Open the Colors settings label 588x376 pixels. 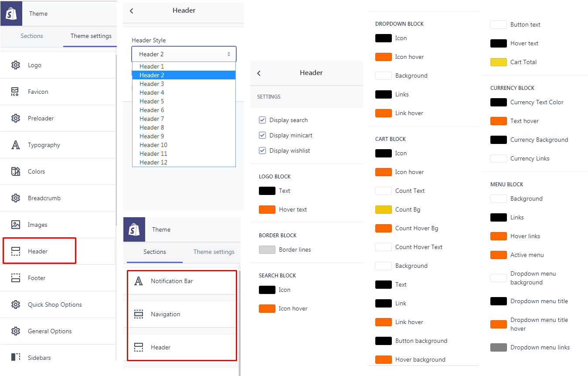pyautogui.click(x=37, y=171)
